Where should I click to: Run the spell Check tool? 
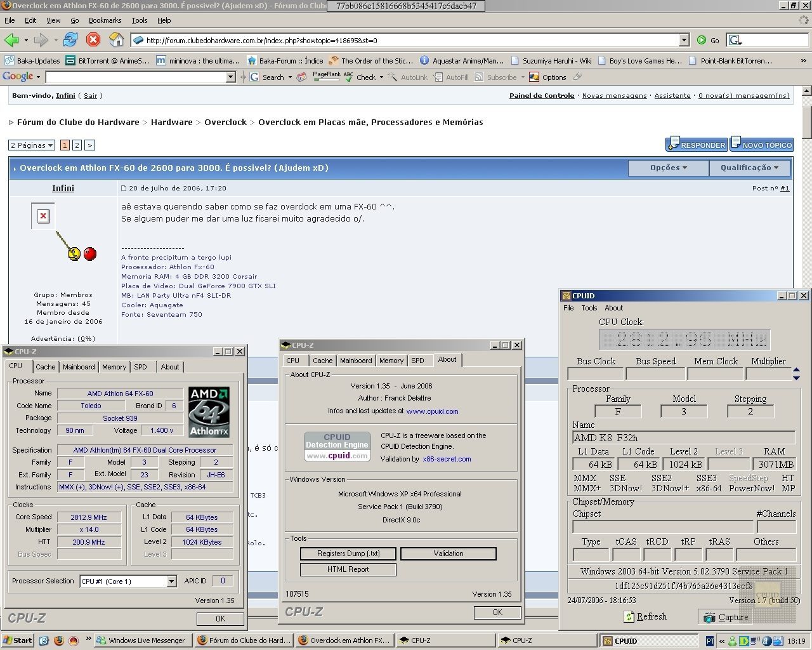(x=360, y=77)
